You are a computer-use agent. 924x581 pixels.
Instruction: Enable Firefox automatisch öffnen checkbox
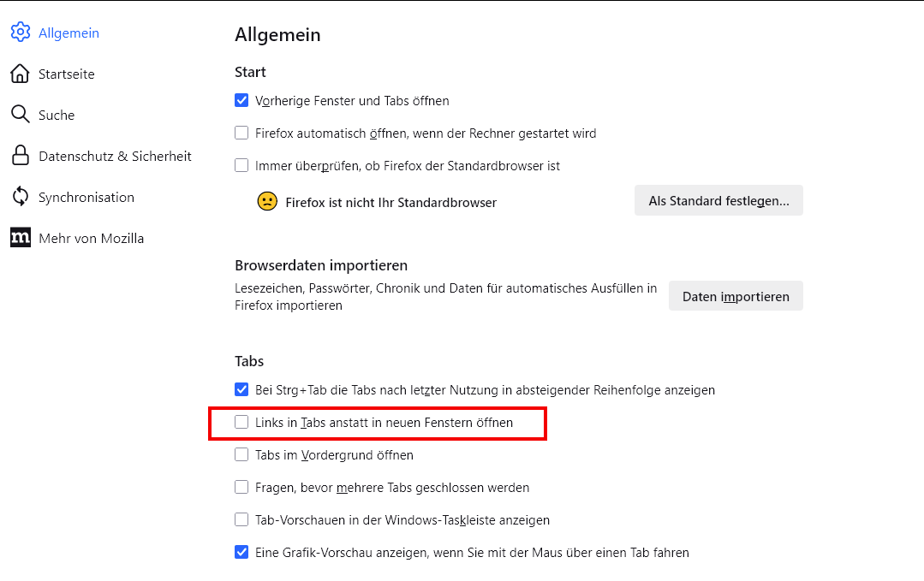click(x=241, y=133)
